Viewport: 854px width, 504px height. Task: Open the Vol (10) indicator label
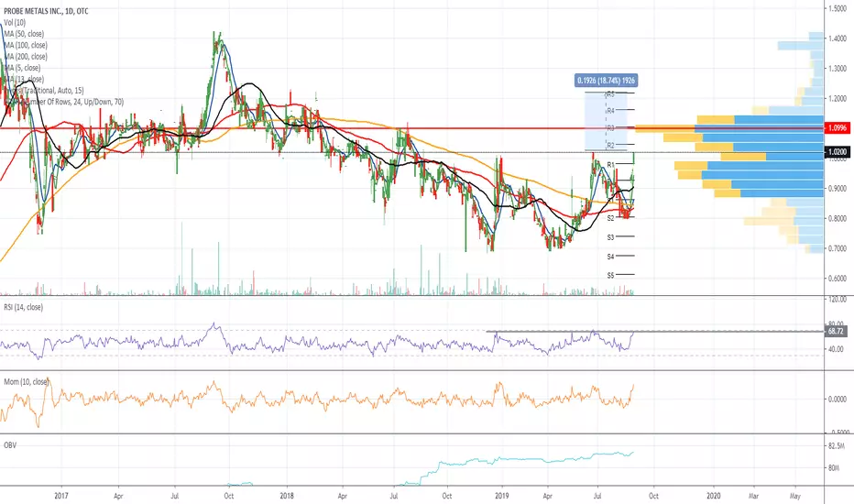click(15, 22)
